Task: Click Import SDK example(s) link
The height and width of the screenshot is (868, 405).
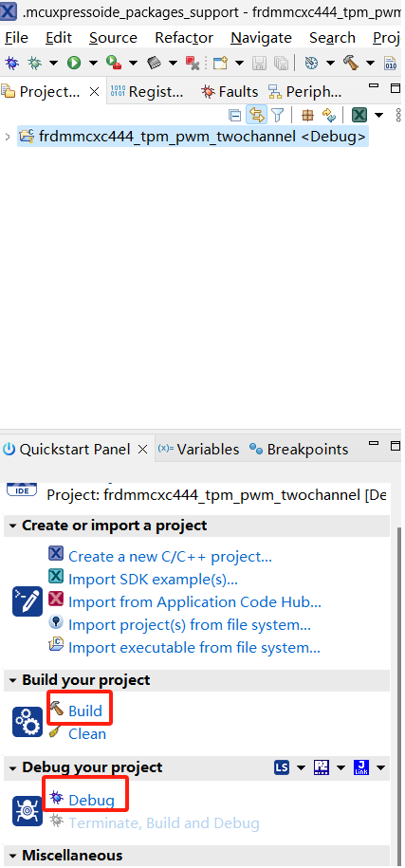Action: pos(153,579)
